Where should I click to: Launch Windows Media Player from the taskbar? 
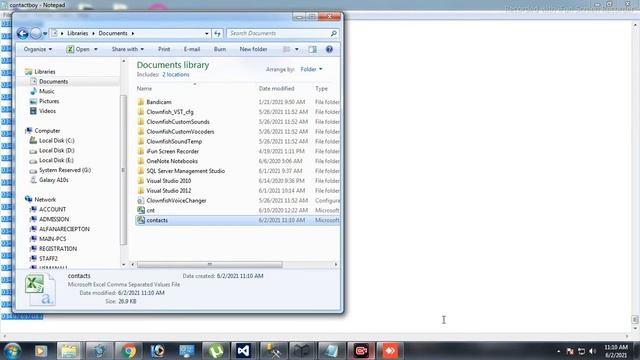click(x=40, y=351)
